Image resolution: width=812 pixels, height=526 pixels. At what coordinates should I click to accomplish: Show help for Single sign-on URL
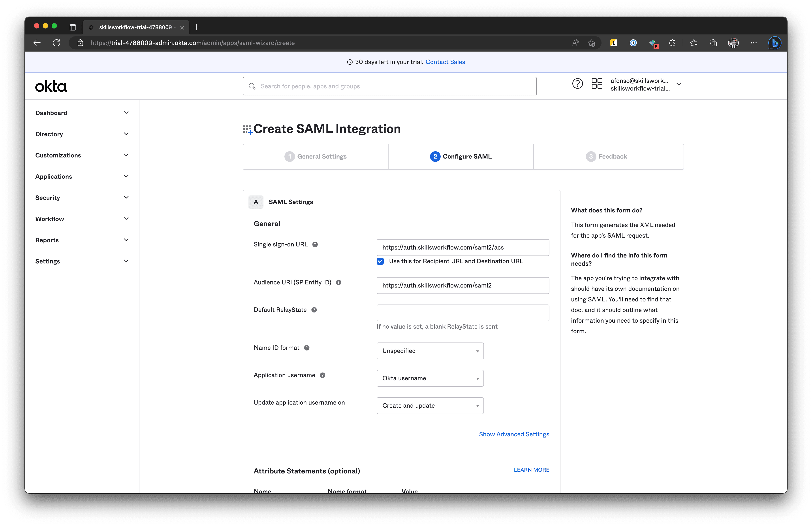pos(315,244)
